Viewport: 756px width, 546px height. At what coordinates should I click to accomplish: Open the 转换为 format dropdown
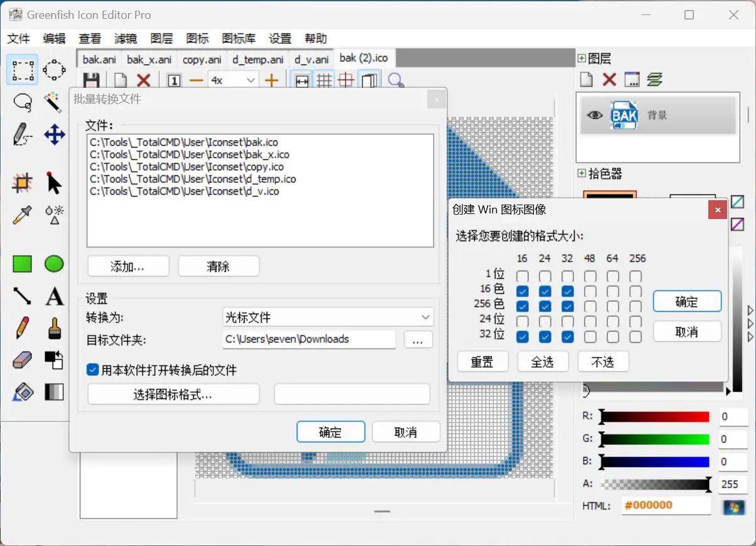[328, 317]
